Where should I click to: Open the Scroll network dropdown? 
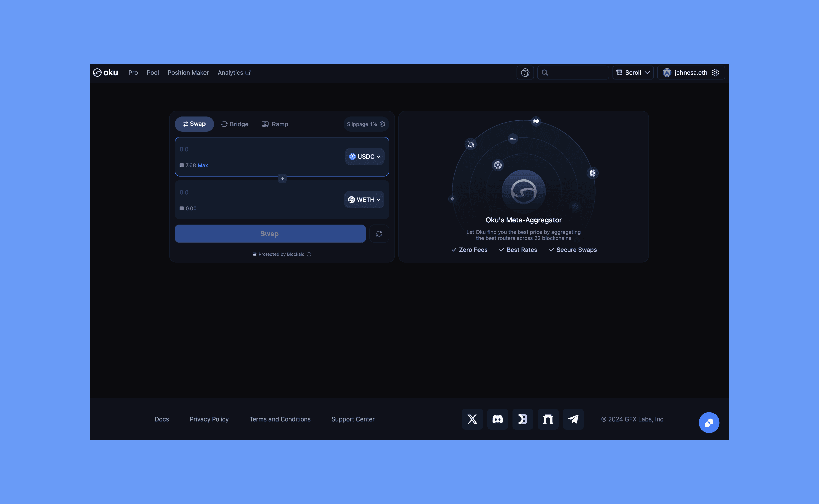[x=633, y=73]
